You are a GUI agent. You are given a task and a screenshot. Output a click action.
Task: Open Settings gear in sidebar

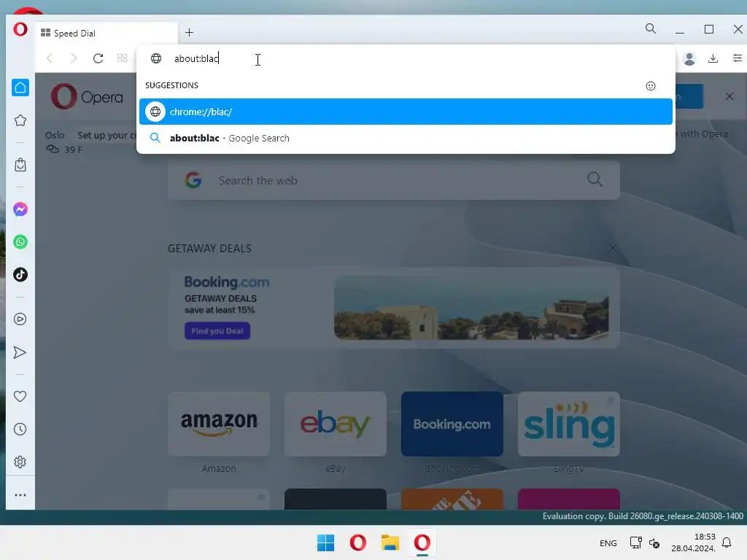click(x=20, y=462)
